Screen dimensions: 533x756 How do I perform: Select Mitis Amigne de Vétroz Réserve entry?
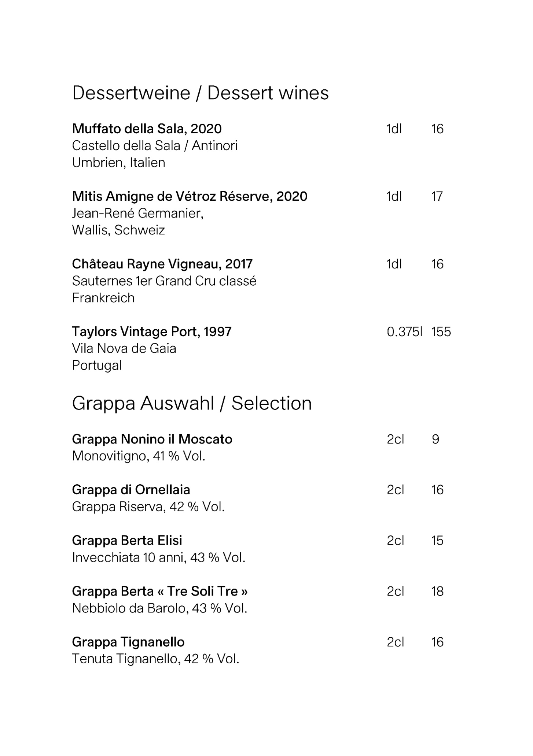tap(190, 197)
